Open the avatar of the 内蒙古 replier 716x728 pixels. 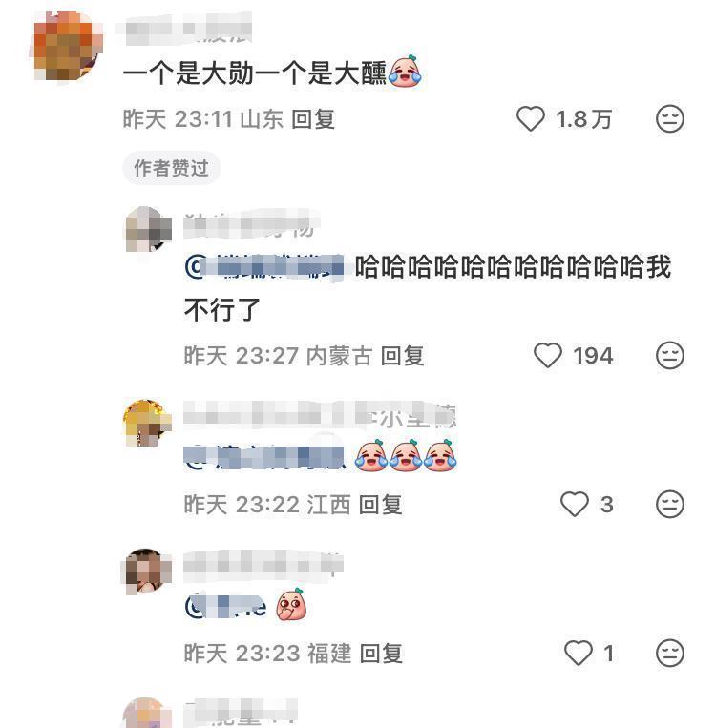click(148, 229)
